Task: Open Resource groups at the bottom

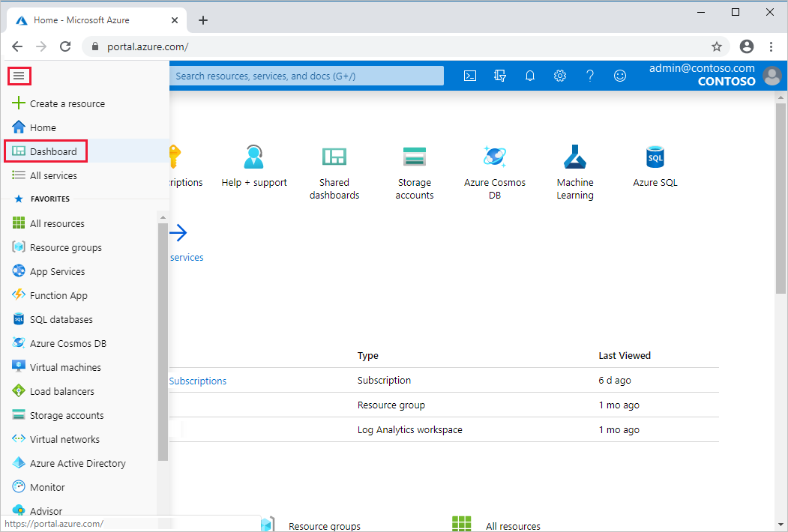Action: coord(325,525)
